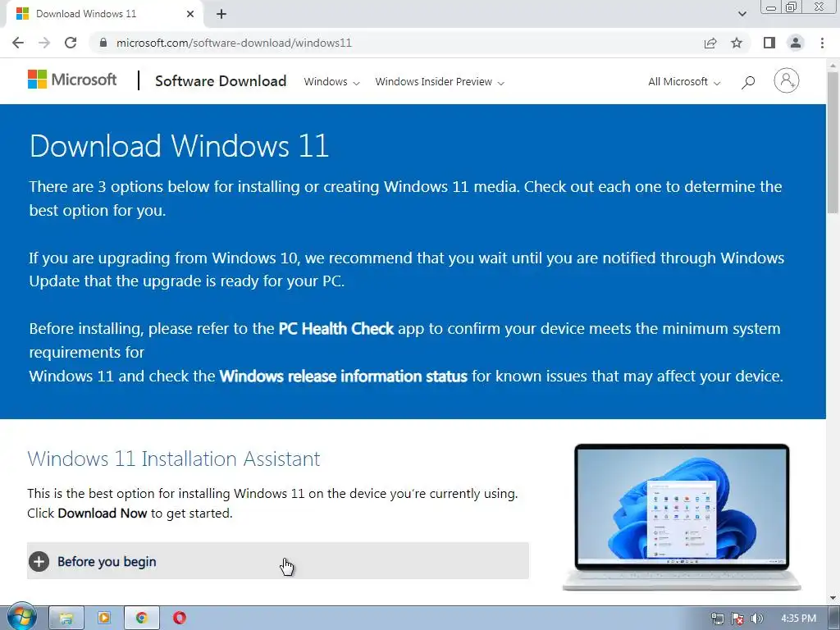Click the page vertical scrollbar thumb
The image size is (840, 630).
pyautogui.click(x=833, y=142)
